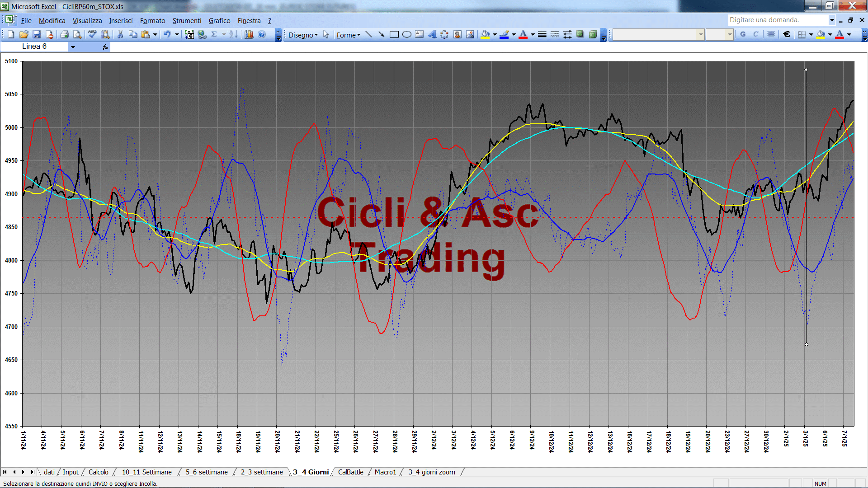Sort ascending with A-Z icon
The width and height of the screenshot is (868, 488).
coord(233,35)
